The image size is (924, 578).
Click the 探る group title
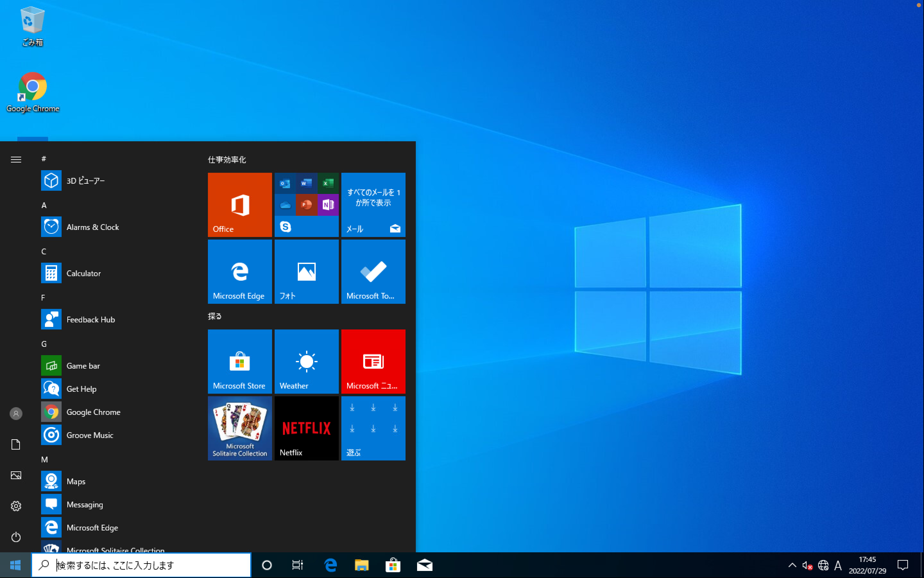click(x=215, y=316)
